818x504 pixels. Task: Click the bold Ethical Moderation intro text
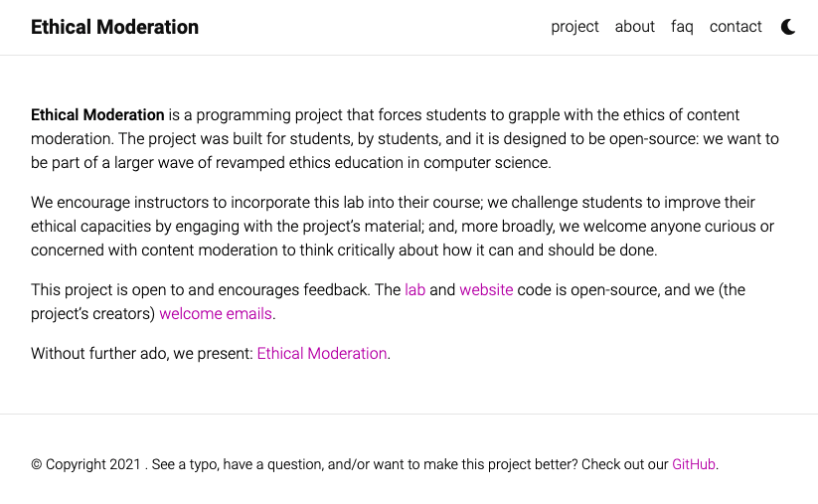pos(97,115)
